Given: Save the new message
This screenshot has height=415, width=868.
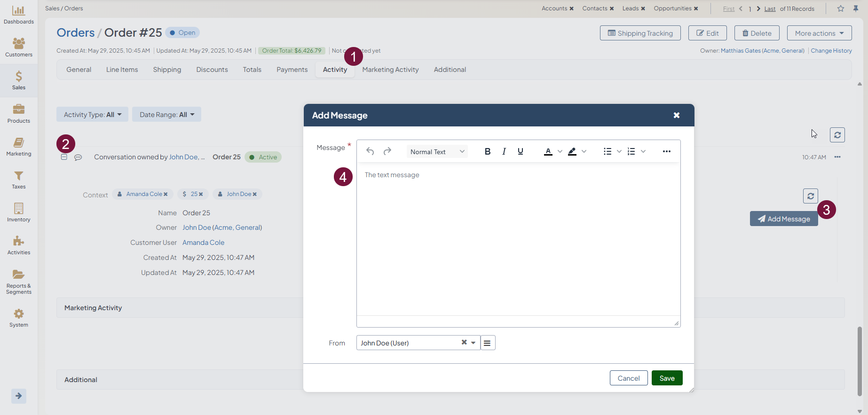Looking at the screenshot, I should tap(667, 378).
